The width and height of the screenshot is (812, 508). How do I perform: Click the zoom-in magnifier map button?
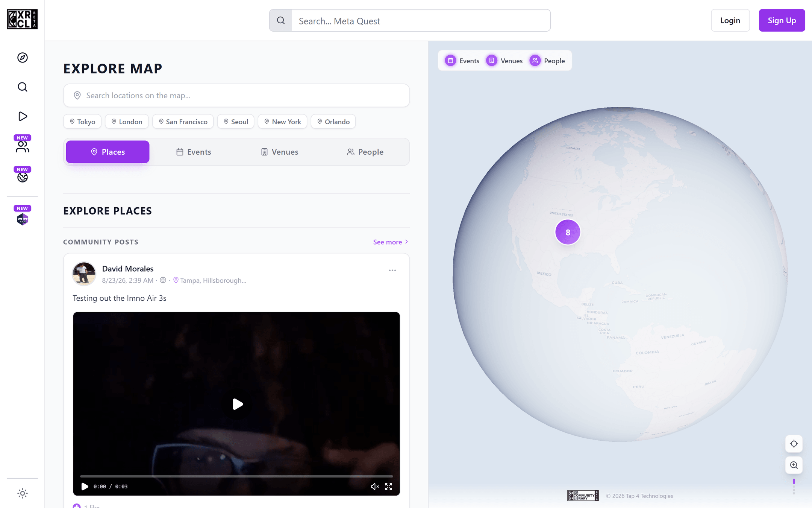click(x=794, y=465)
